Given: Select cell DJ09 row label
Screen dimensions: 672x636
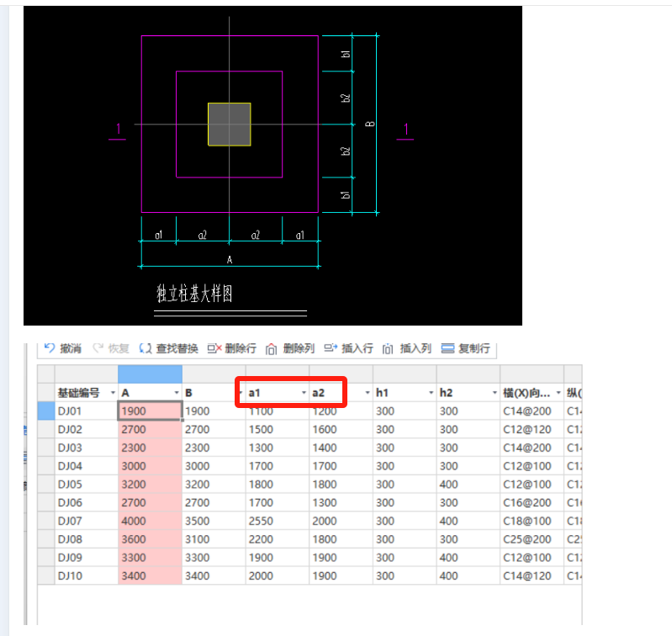Looking at the screenshot, I should tap(86, 558).
